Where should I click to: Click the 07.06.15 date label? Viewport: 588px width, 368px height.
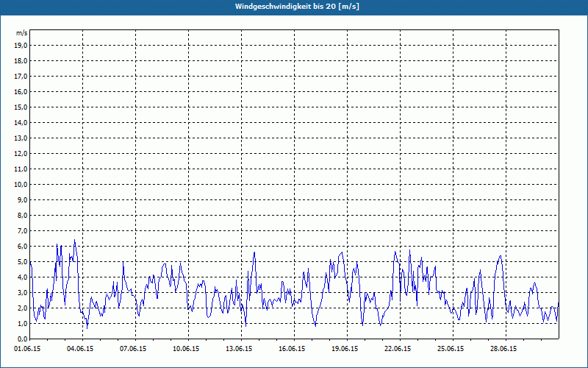[x=133, y=348]
